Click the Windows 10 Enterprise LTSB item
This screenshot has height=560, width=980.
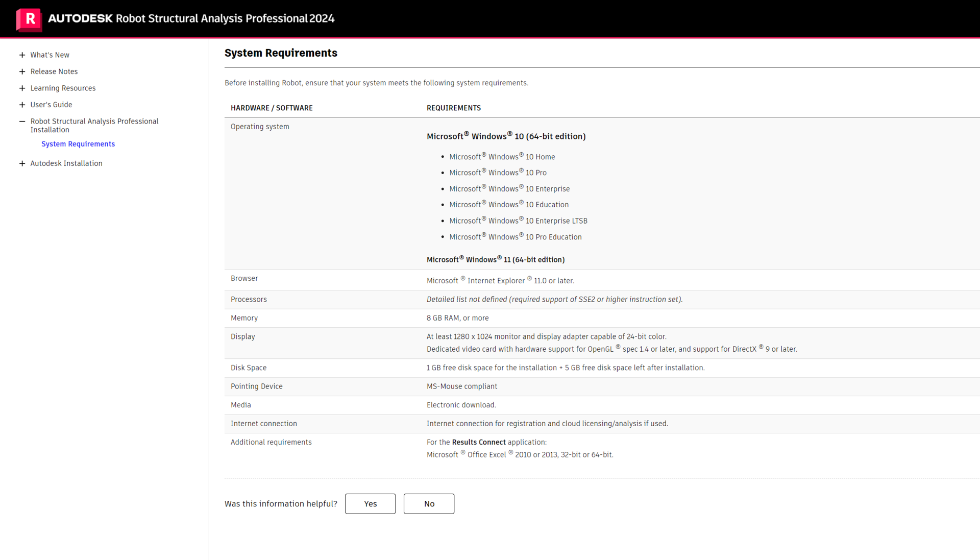point(519,221)
